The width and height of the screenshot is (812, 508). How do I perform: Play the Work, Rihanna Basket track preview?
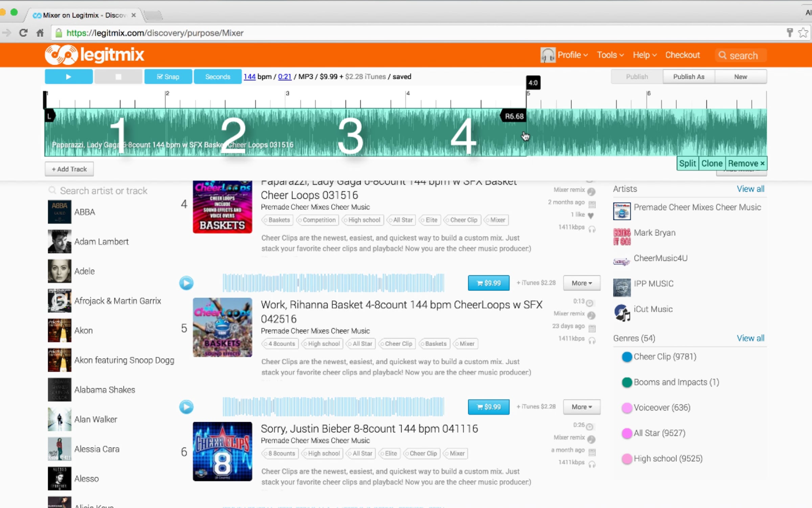(x=186, y=283)
